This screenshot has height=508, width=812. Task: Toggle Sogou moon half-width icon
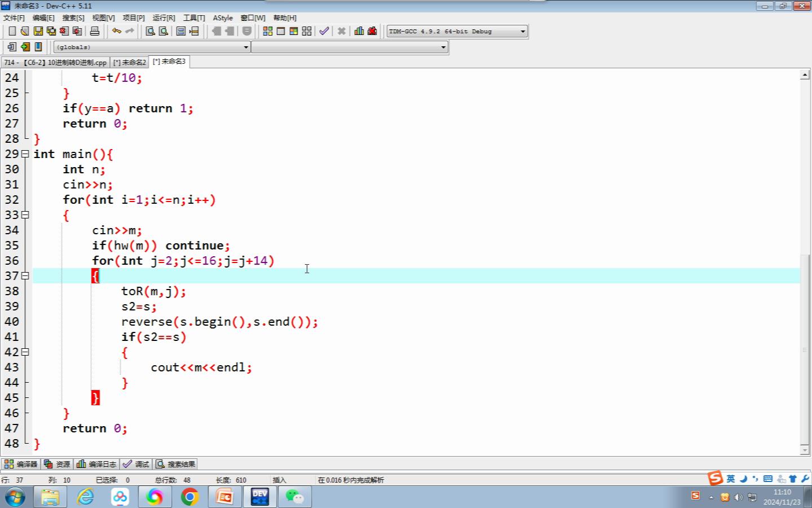click(743, 479)
